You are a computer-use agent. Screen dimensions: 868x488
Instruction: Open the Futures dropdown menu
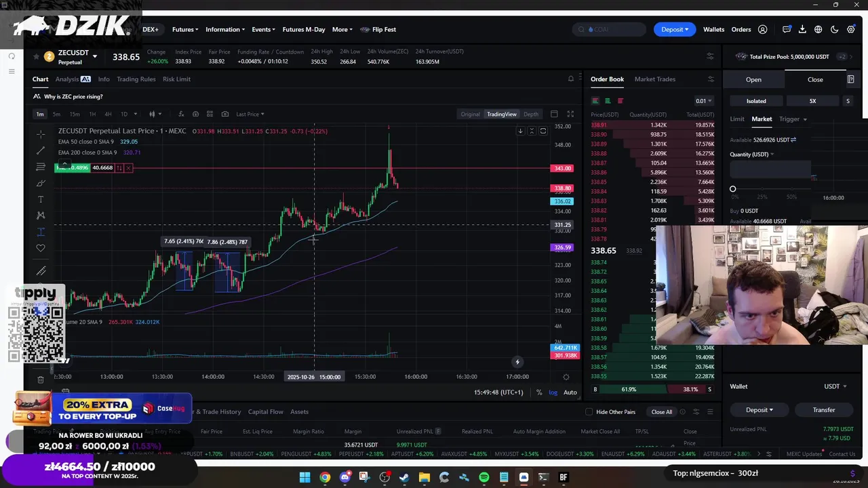pos(185,29)
